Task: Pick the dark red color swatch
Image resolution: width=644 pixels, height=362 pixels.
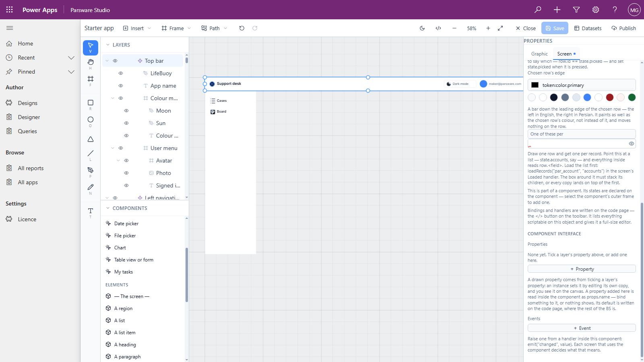Action: click(x=610, y=97)
